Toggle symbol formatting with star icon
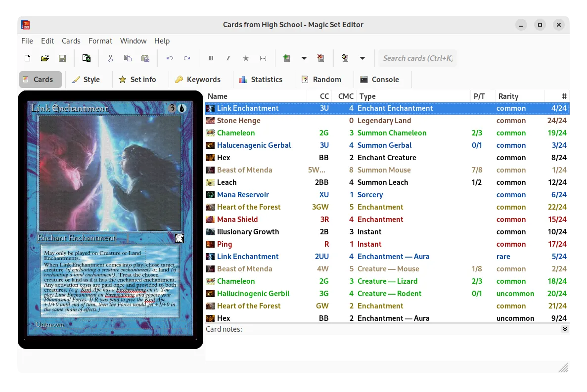587x392 pixels. tap(246, 58)
